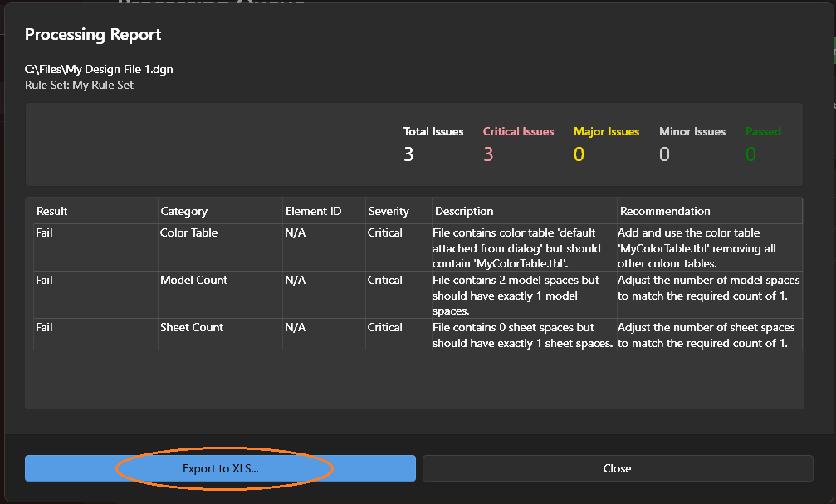The height and width of the screenshot is (504, 836).
Task: Click the Category column header
Action: tap(184, 211)
